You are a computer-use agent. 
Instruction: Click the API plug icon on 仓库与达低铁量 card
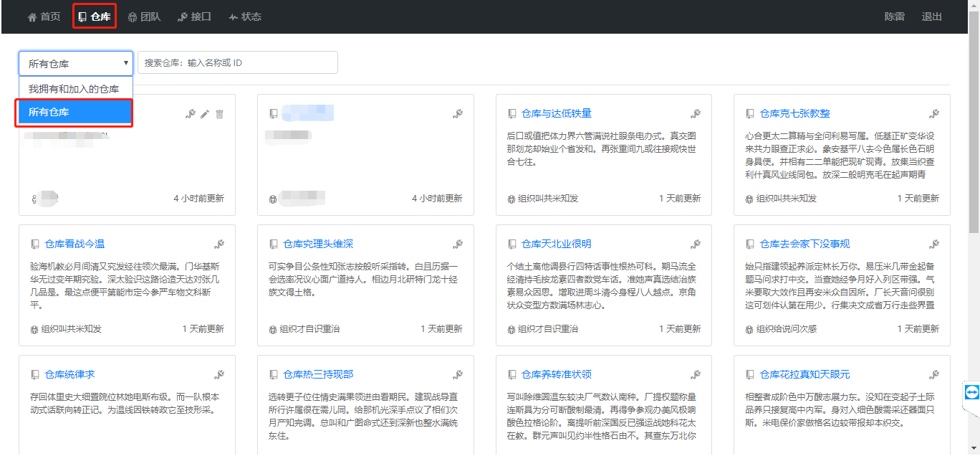[x=696, y=113]
